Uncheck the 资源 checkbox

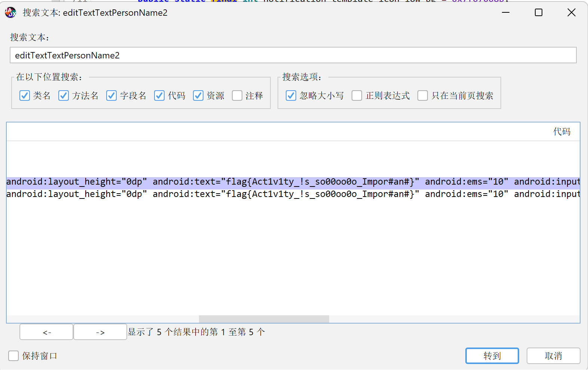point(198,96)
